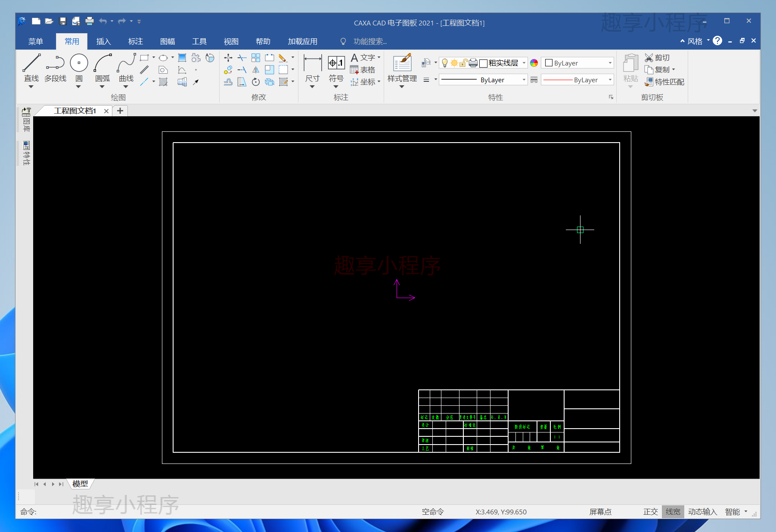Expand the arrow below 直线
Viewport: 776px width, 532px height.
click(x=31, y=87)
